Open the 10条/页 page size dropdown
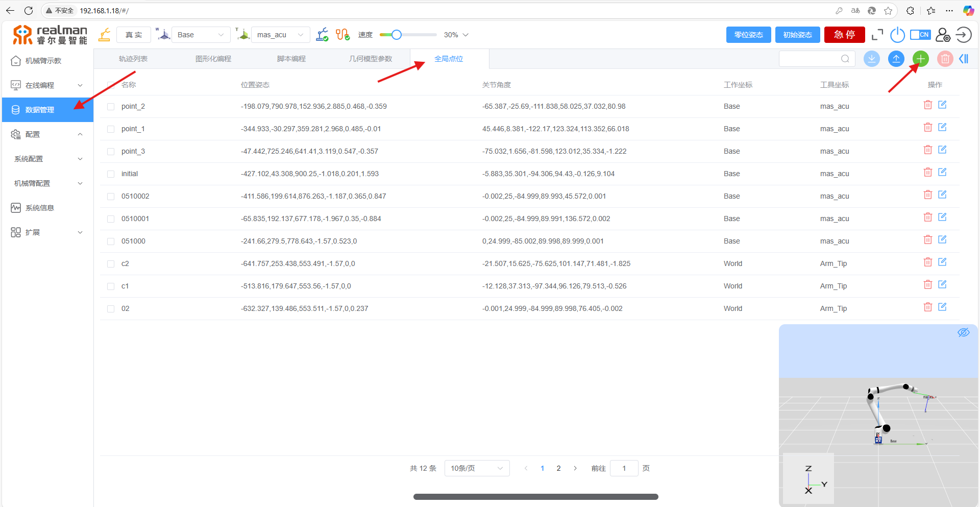 coord(477,468)
